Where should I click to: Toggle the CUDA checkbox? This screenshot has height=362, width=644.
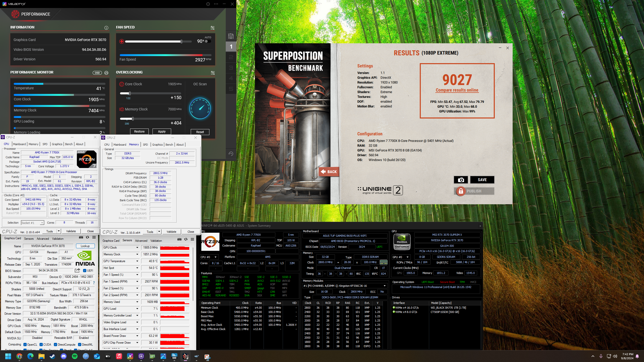41,345
